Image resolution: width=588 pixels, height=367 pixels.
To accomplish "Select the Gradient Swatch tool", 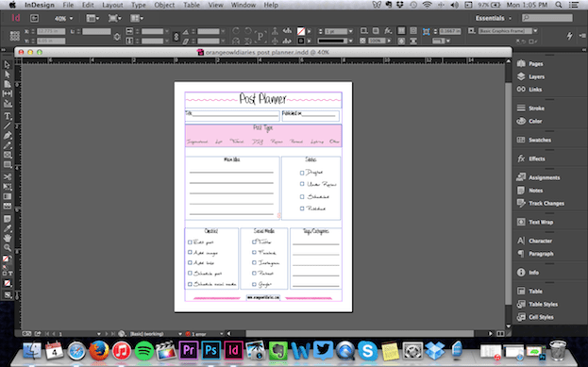I will 8,196.
